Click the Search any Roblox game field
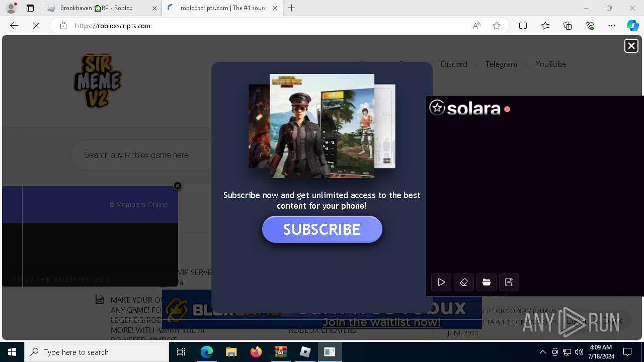Screen dimensions: 644x362 pyautogui.click(x=141, y=155)
